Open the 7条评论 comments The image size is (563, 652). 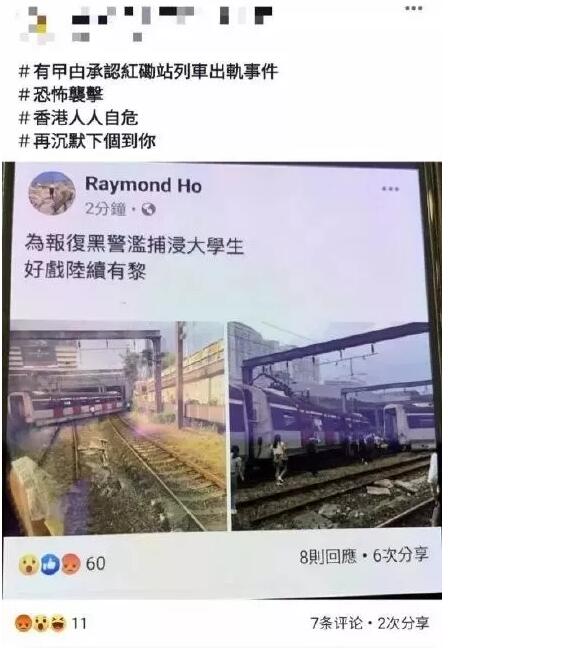tap(336, 623)
